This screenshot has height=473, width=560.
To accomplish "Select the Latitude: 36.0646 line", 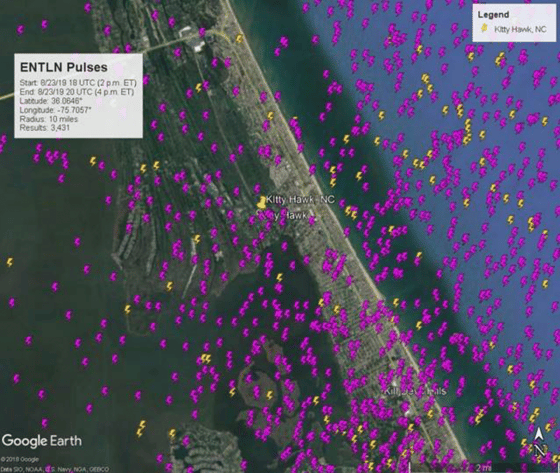I will pos(51,101).
